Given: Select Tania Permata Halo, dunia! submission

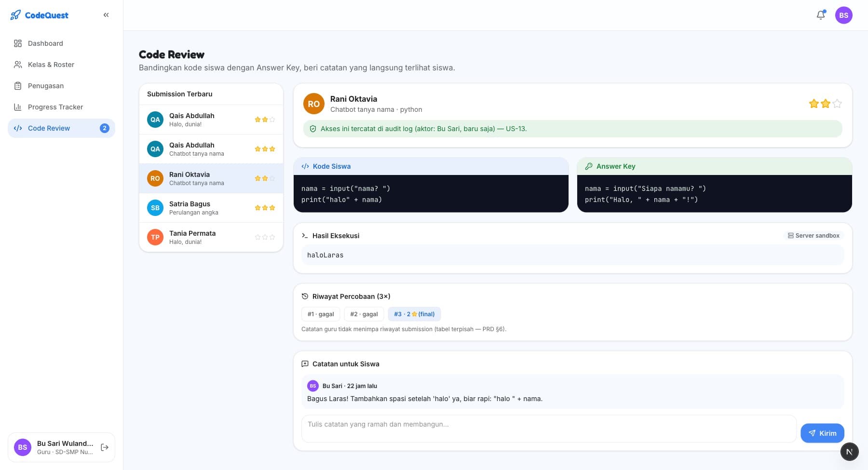Looking at the screenshot, I should coord(211,237).
